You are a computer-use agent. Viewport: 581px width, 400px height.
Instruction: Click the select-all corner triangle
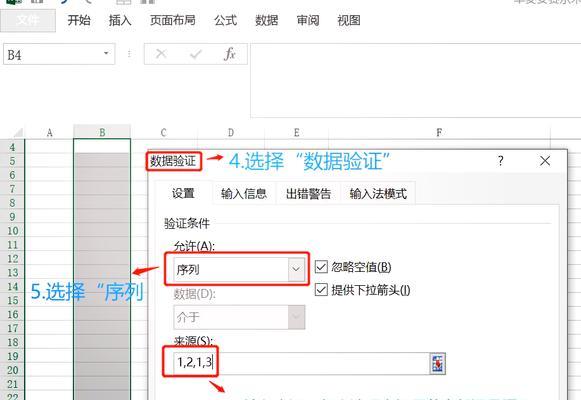tap(17, 132)
